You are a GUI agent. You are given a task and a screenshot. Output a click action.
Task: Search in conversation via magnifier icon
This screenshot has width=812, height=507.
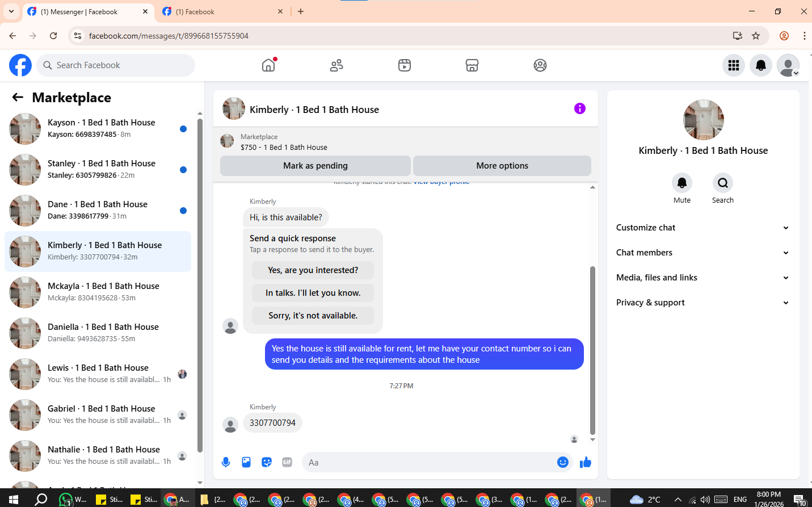coord(723,183)
